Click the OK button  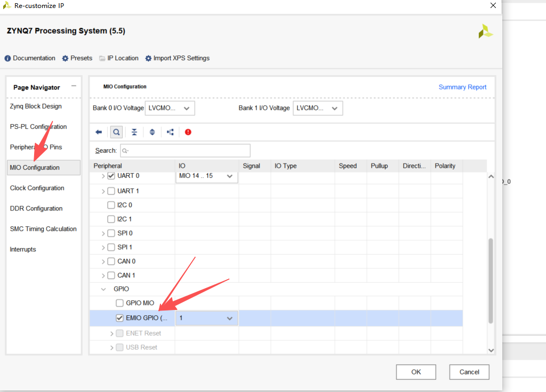click(416, 372)
